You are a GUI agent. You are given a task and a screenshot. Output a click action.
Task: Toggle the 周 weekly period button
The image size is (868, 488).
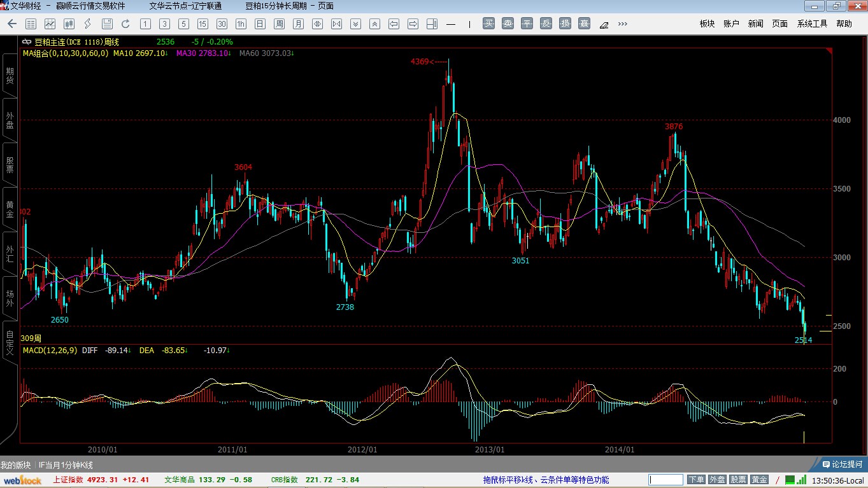click(279, 24)
